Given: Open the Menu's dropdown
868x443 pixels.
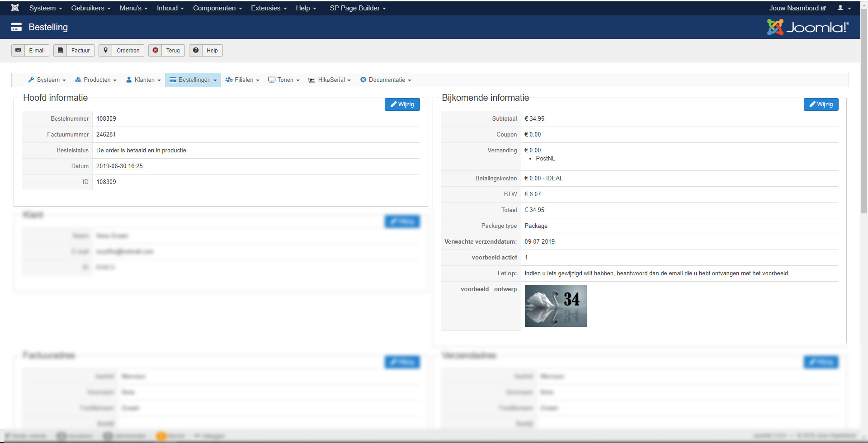Looking at the screenshot, I should coord(134,8).
